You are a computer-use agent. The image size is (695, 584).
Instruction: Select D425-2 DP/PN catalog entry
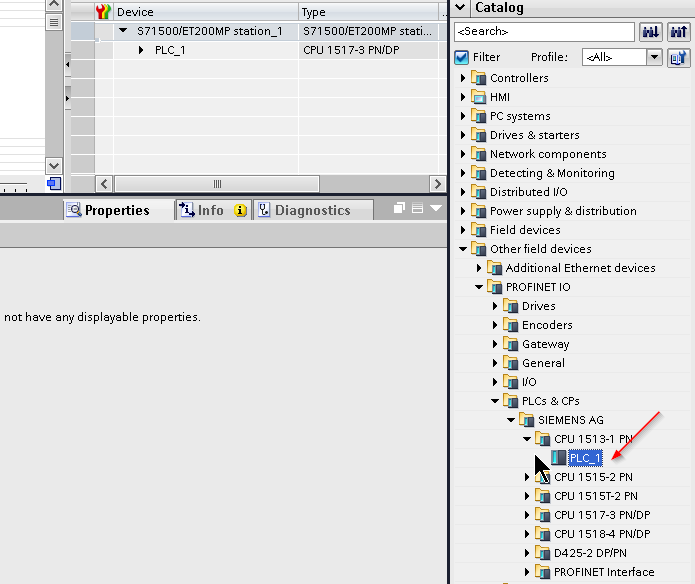click(590, 553)
